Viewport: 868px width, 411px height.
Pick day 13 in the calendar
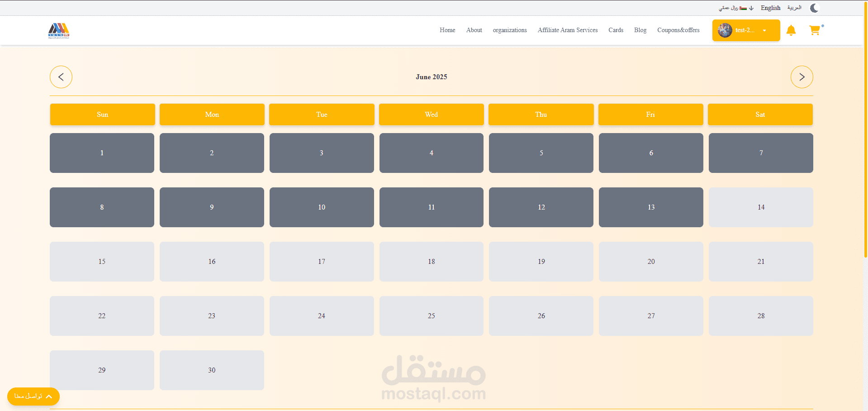point(651,207)
